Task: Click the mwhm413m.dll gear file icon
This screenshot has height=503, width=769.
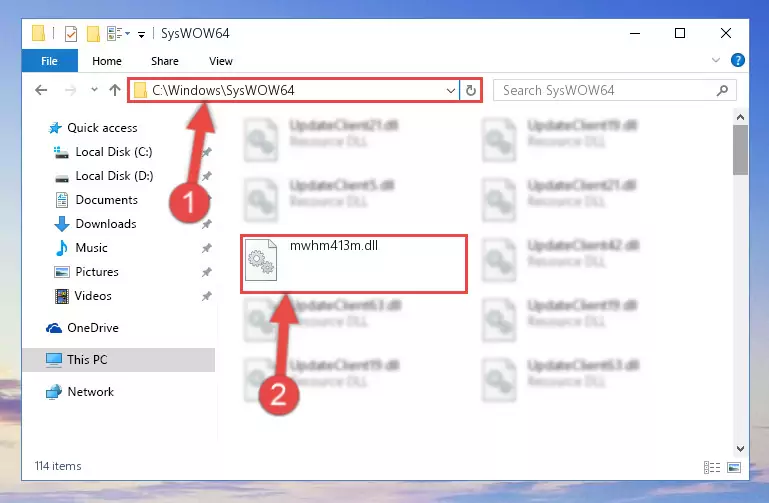Action: click(261, 260)
